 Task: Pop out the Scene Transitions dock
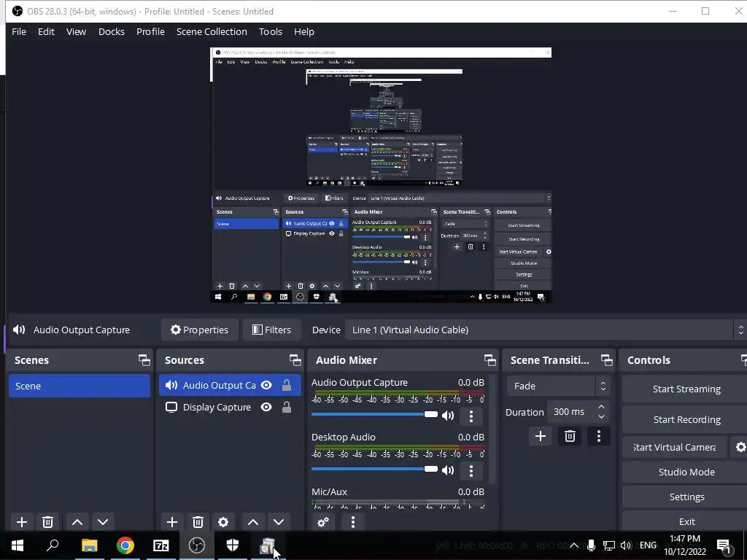tap(606, 360)
